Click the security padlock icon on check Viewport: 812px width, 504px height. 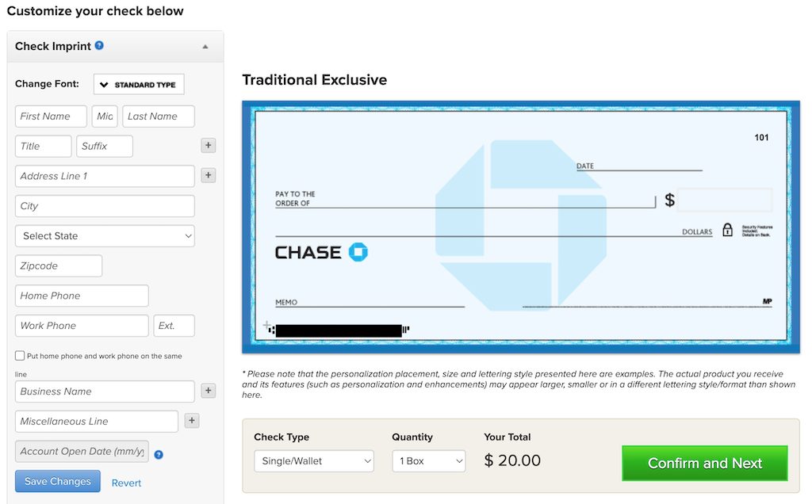(727, 231)
